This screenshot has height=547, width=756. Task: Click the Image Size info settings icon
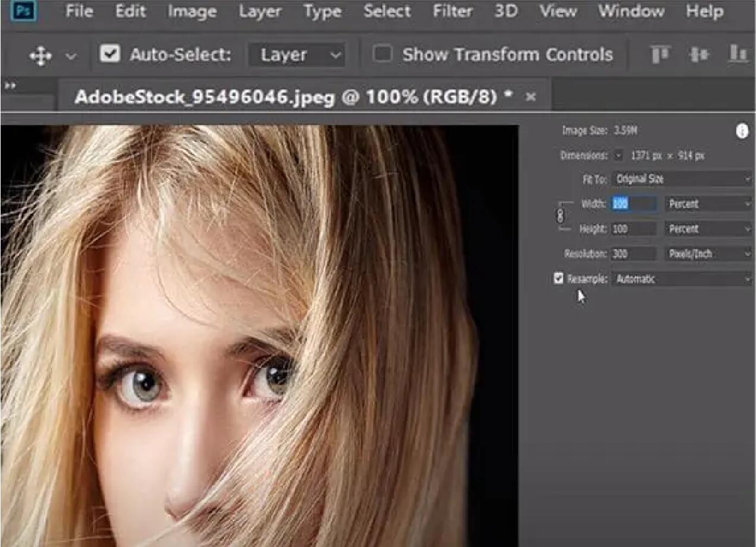[x=742, y=131]
